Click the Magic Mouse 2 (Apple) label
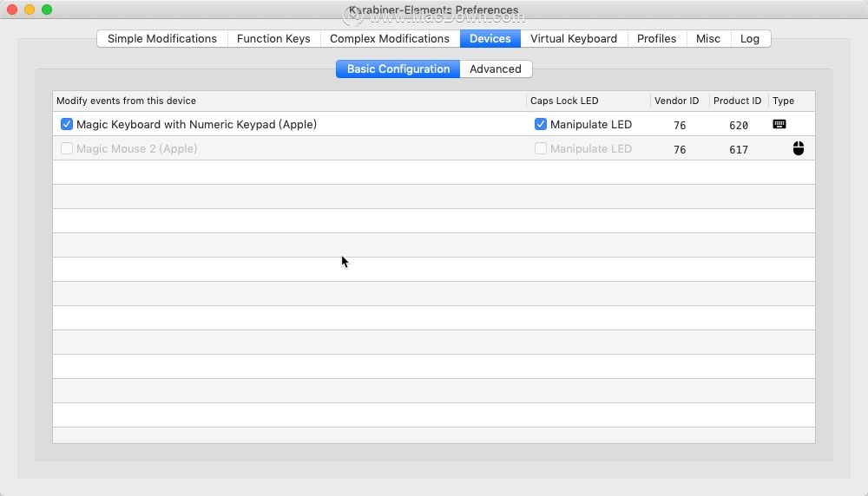Image resolution: width=868 pixels, height=496 pixels. pos(137,149)
